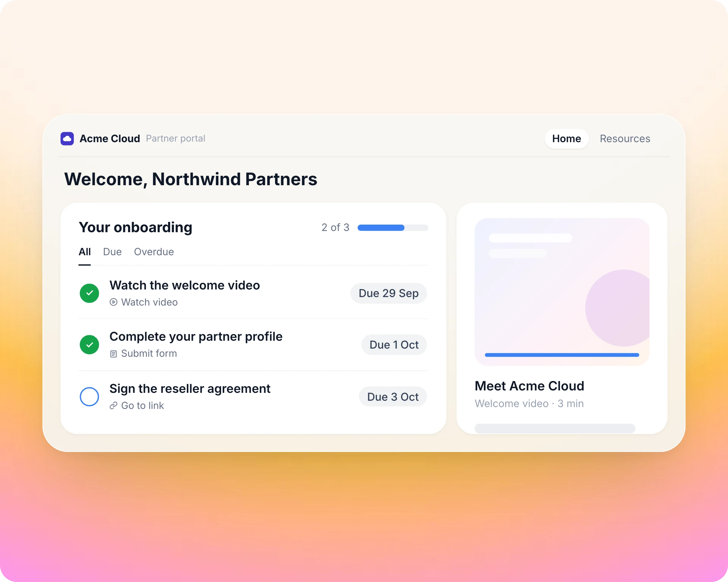Click the Welcome video · 3 min caption

(x=529, y=403)
